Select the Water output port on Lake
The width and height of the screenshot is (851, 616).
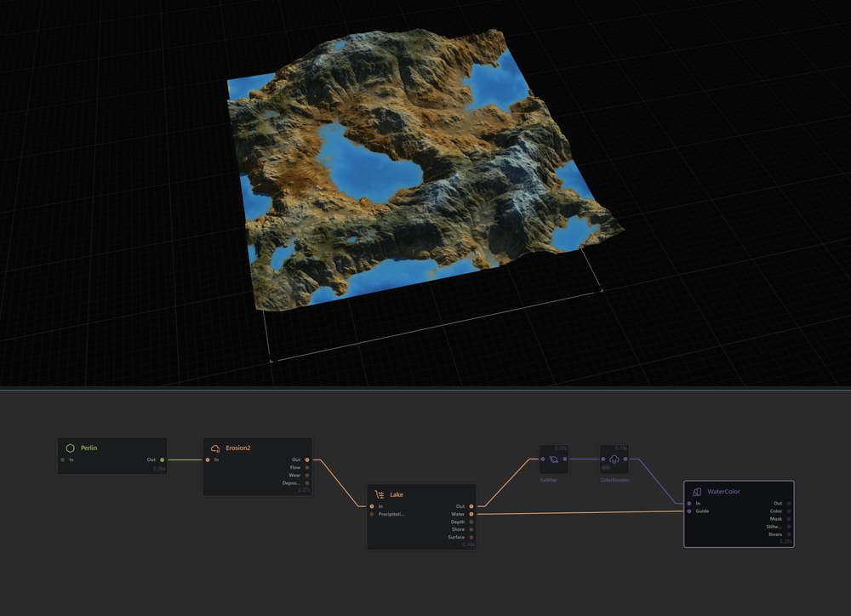(471, 514)
